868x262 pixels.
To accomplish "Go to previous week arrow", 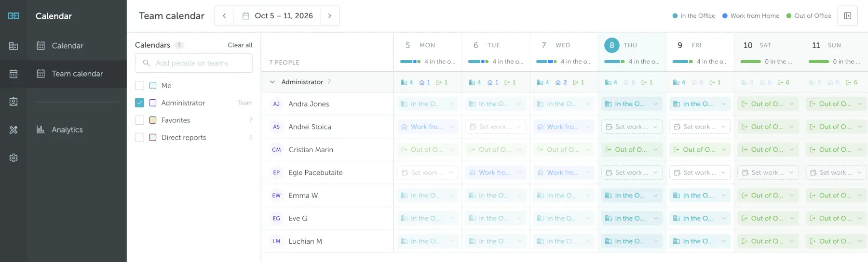I will pyautogui.click(x=224, y=16).
